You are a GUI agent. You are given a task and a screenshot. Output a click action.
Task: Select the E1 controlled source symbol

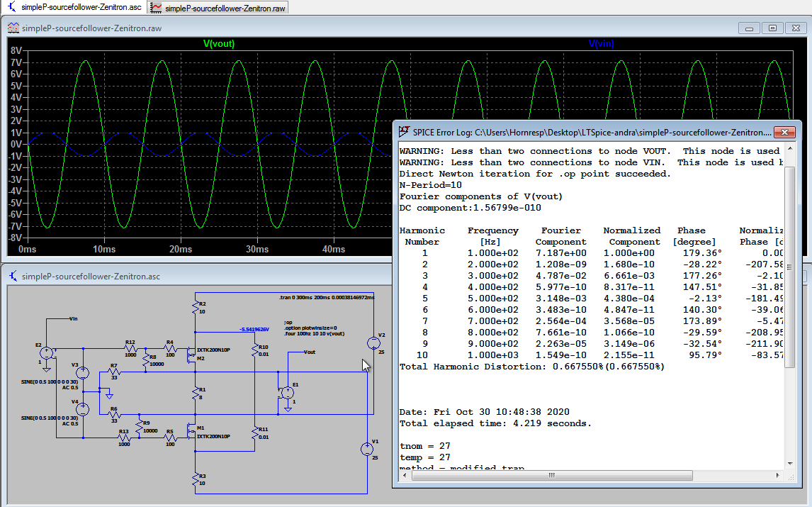[286, 393]
